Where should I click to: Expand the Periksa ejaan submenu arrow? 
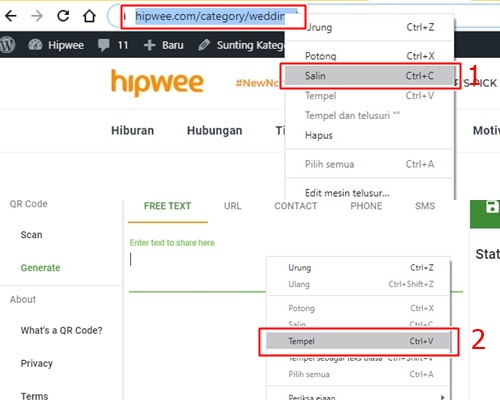(442, 397)
